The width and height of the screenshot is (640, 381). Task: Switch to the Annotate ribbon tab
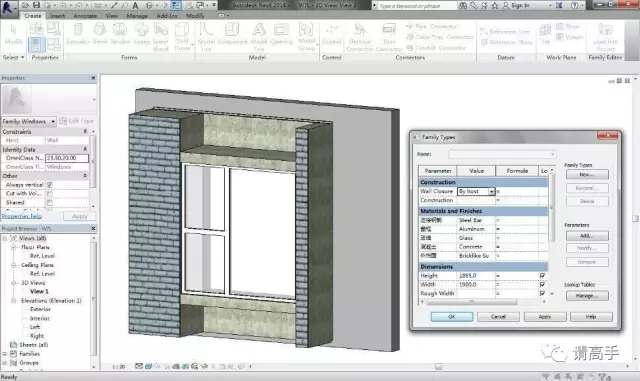click(85, 16)
